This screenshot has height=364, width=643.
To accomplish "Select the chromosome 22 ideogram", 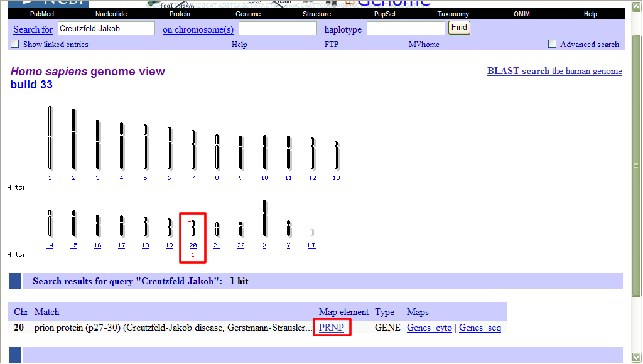I will [240, 228].
